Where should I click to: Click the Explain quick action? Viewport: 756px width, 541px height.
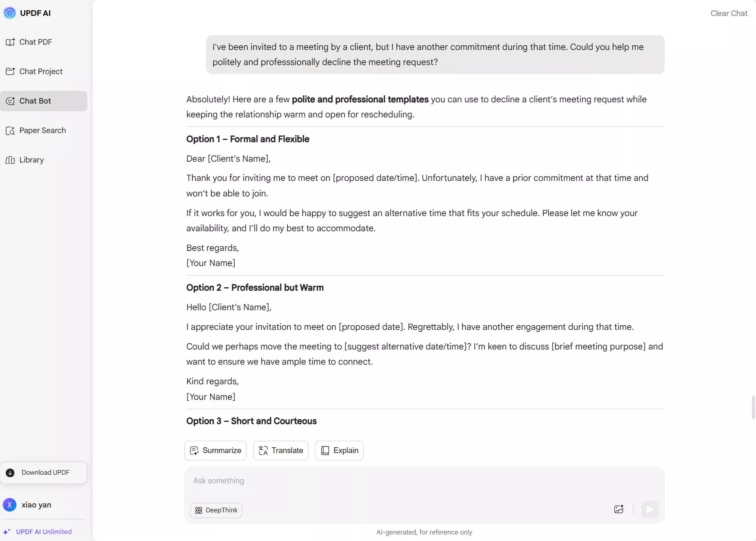[339, 450]
